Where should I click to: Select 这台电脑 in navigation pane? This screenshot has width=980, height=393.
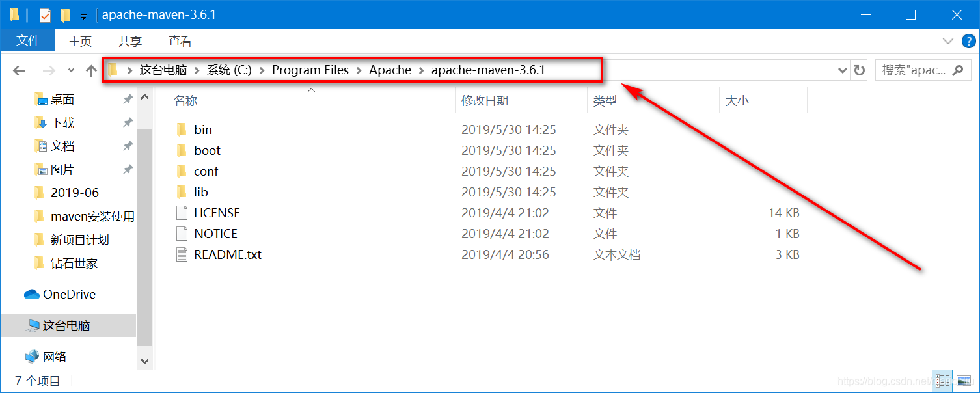(x=68, y=325)
